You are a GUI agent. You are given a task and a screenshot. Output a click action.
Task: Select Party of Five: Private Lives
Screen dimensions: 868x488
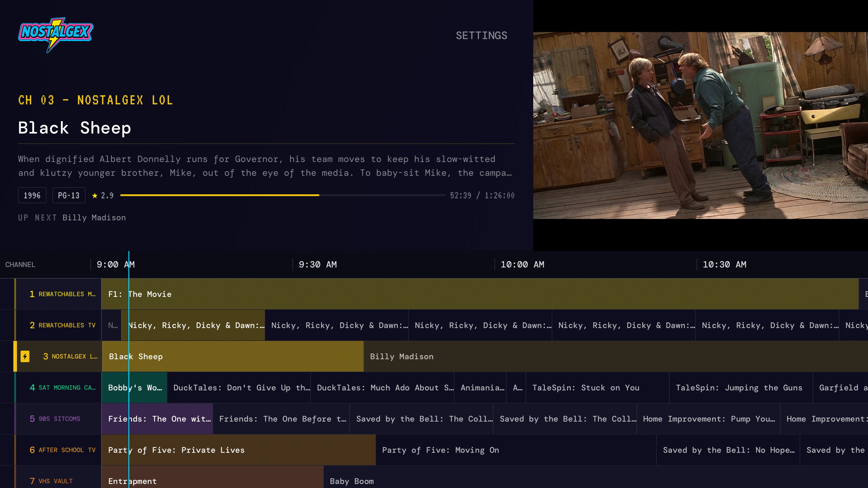(x=238, y=450)
